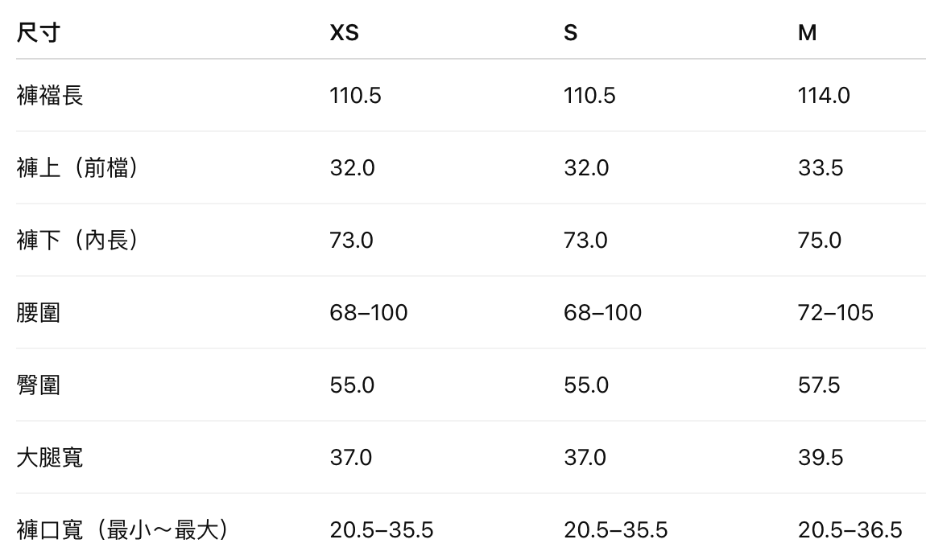The width and height of the screenshot is (926, 560).
Task: Select the XS 腰圍 range 68–100
Action: [369, 313]
